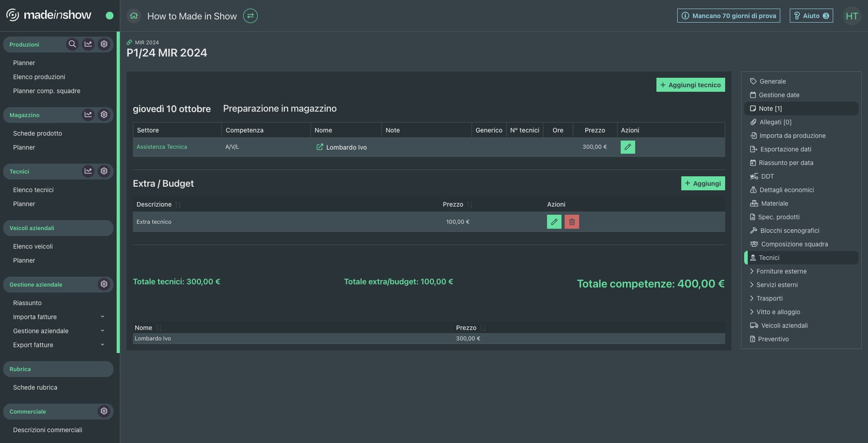Open Schede rubrica in sidebar

click(35, 387)
